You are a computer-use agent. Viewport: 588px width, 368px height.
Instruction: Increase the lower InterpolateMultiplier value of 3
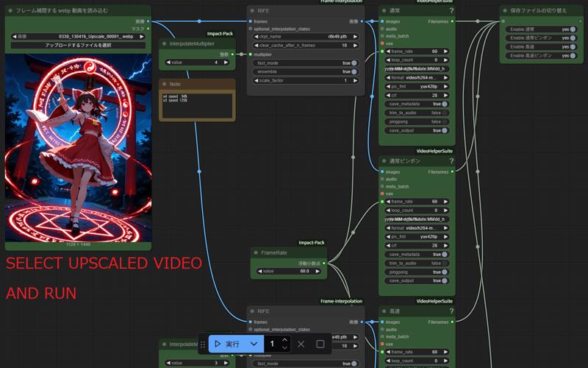[x=226, y=363]
